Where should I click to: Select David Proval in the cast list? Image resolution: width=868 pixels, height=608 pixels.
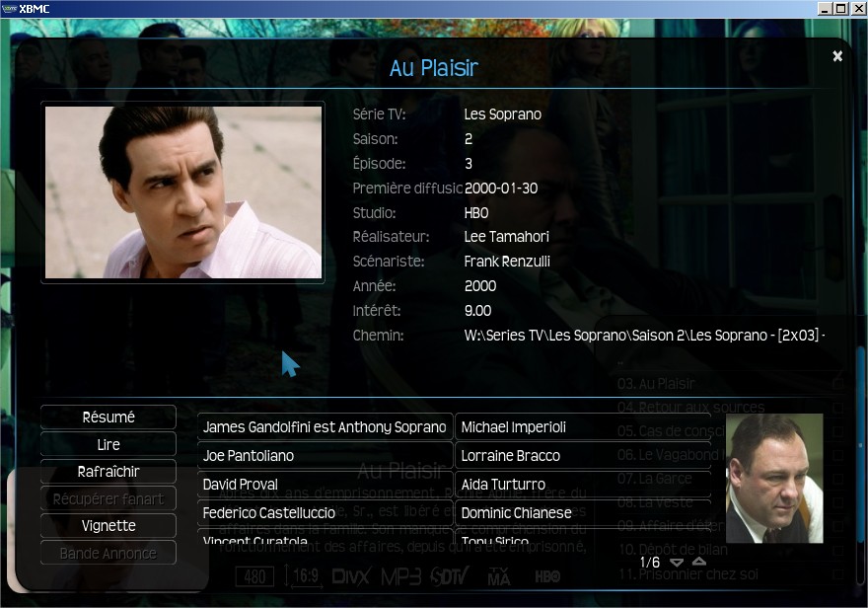coord(325,485)
